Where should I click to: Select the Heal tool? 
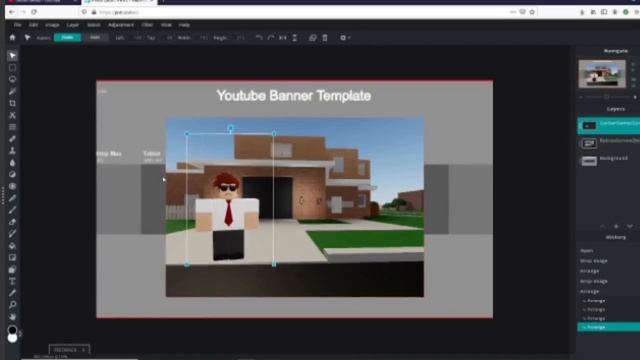point(12,139)
